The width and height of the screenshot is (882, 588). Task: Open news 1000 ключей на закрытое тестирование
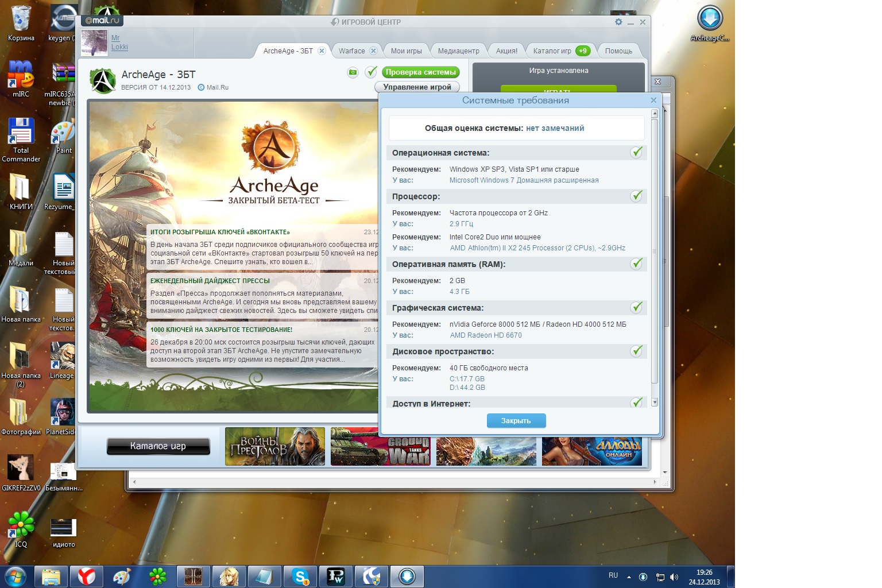coord(221,330)
